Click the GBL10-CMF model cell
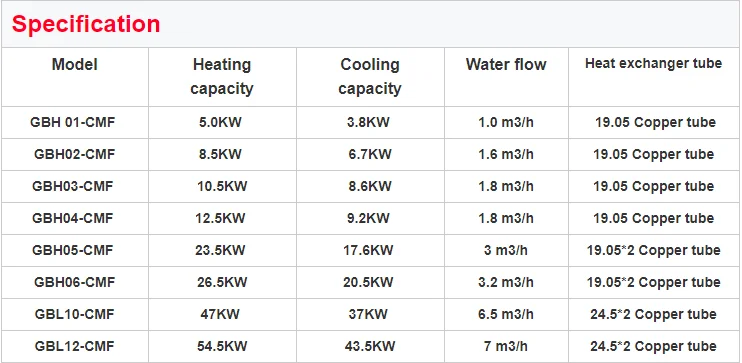The width and height of the screenshot is (742, 363). coord(74,314)
